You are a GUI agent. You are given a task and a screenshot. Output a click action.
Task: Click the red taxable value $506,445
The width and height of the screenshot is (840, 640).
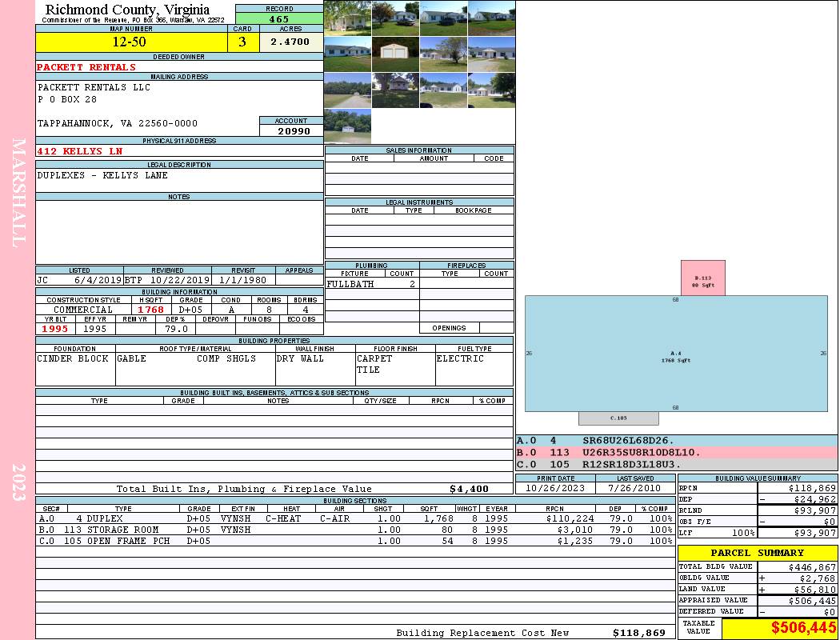802,629
